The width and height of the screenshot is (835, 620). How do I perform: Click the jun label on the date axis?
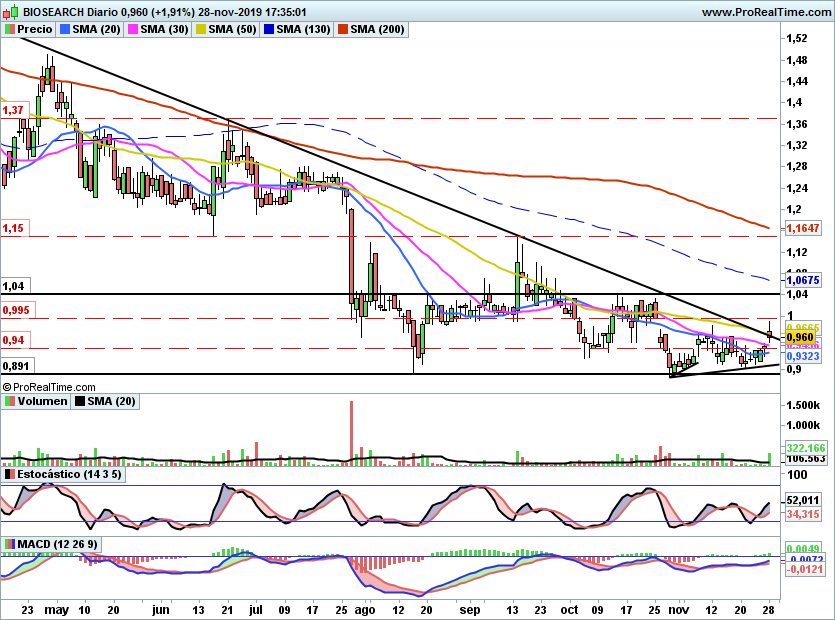[161, 610]
